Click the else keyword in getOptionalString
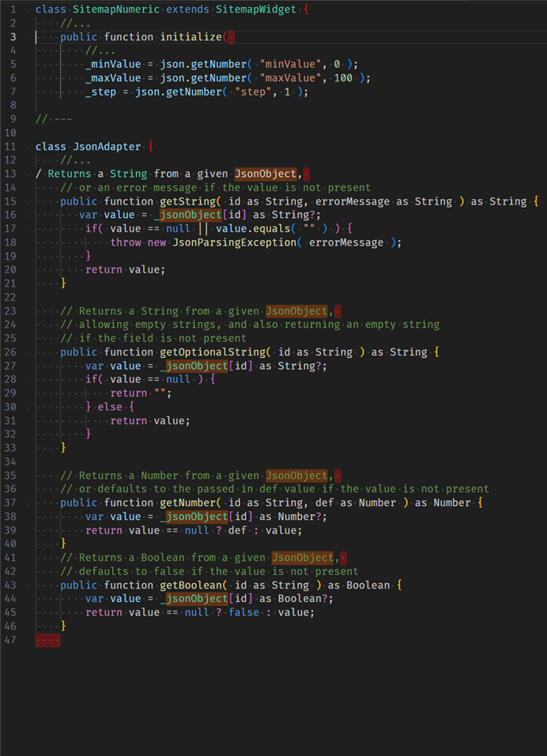 pos(110,407)
